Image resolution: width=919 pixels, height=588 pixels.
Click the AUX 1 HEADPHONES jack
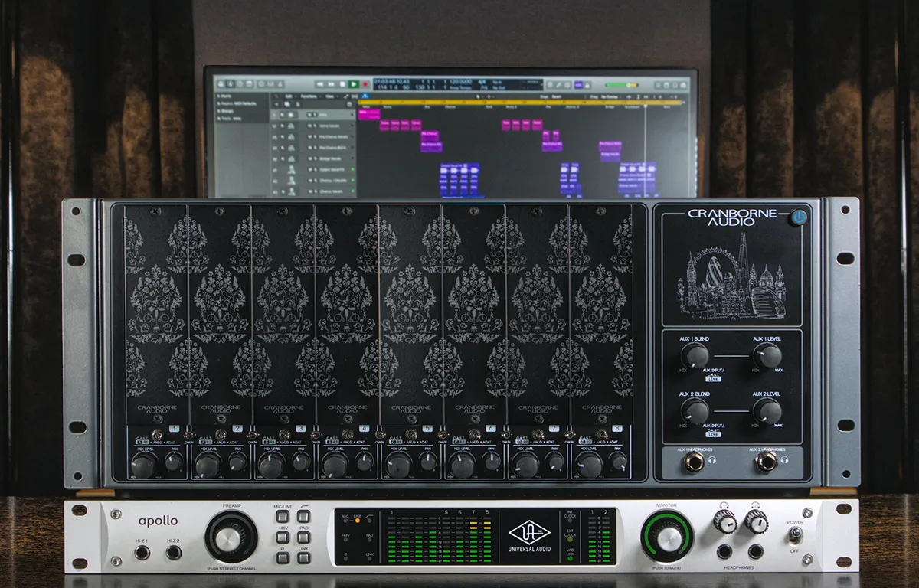[x=695, y=461]
